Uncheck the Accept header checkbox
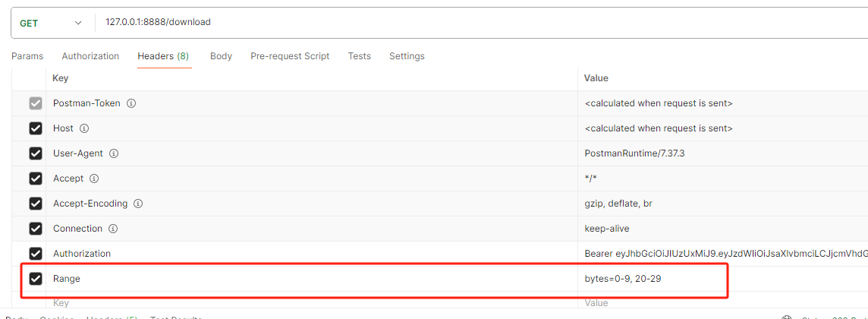 tap(36, 179)
